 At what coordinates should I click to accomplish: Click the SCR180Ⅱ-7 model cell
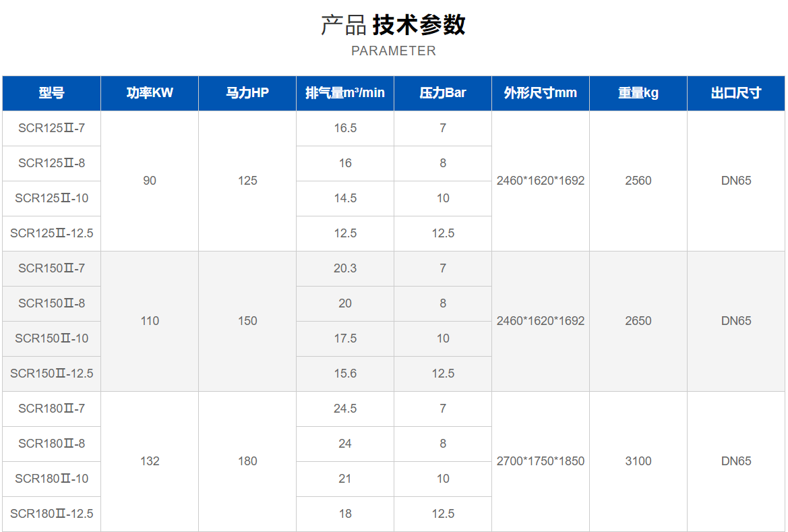click(x=52, y=409)
